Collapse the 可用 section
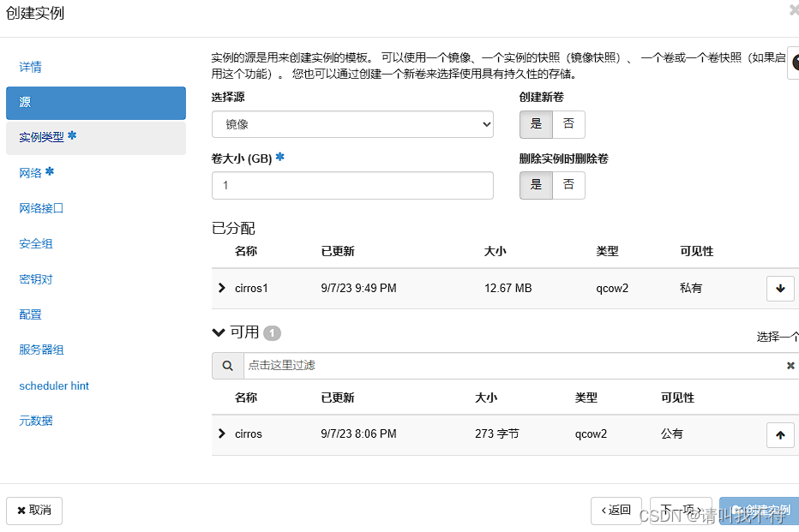Screen dimensions: 799x532 point(219,332)
